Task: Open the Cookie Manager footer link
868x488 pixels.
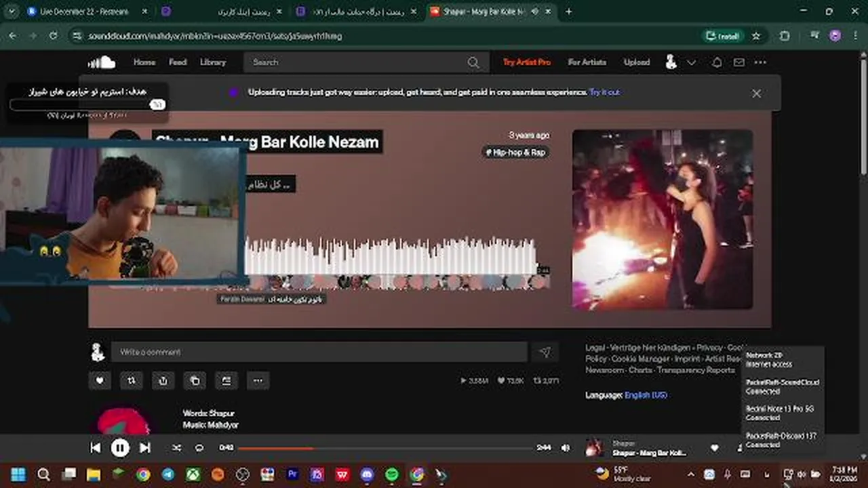Action: 641,359
